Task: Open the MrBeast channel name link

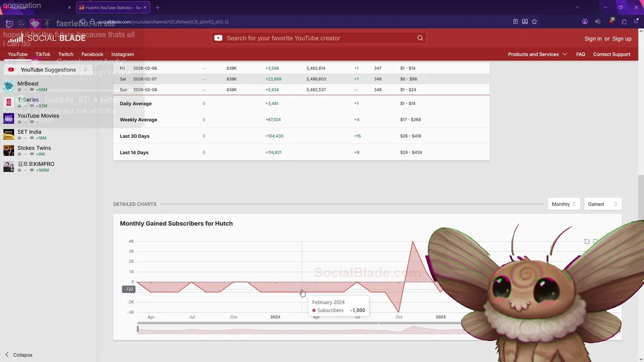Action: [x=28, y=83]
